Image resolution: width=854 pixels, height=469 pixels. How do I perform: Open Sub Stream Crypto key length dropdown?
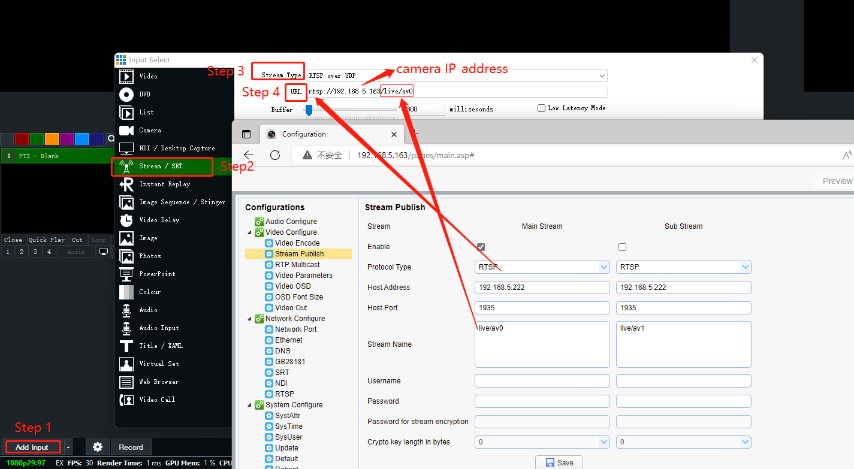coord(683,441)
